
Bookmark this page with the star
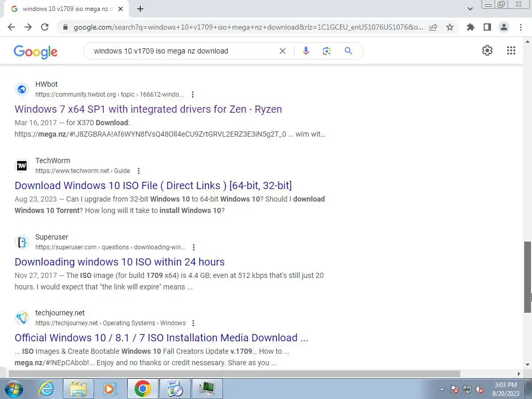coord(450,27)
